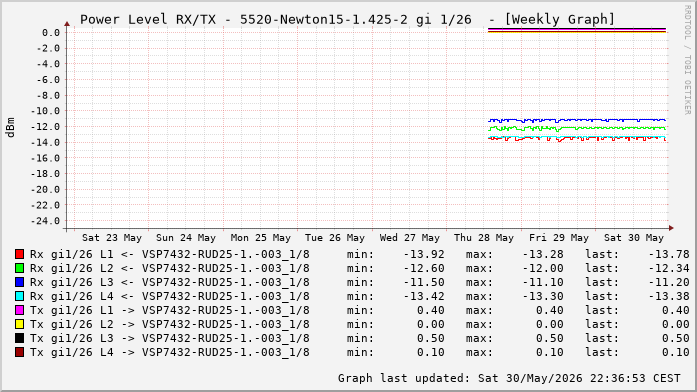Screen dimensions: 697x392
Task: Click the Rx L1 last value -13.78
Action: click(669, 254)
